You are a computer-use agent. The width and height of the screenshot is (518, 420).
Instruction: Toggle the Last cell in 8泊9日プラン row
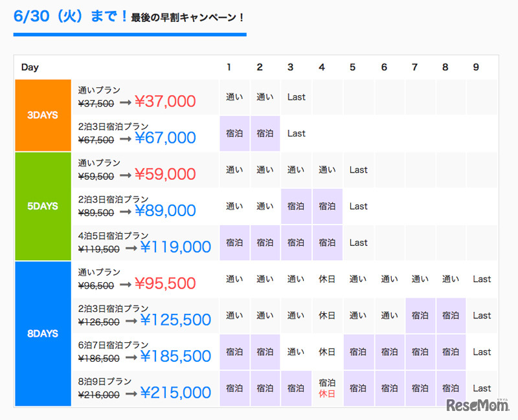(482, 388)
